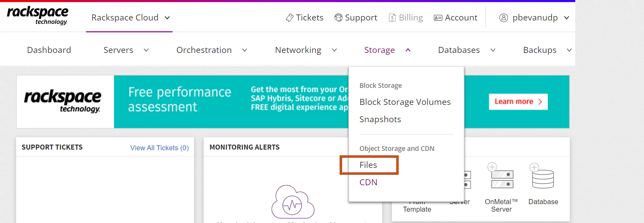This screenshot has width=644, height=223.
Task: Open View All Tickets link
Action: coord(159,147)
